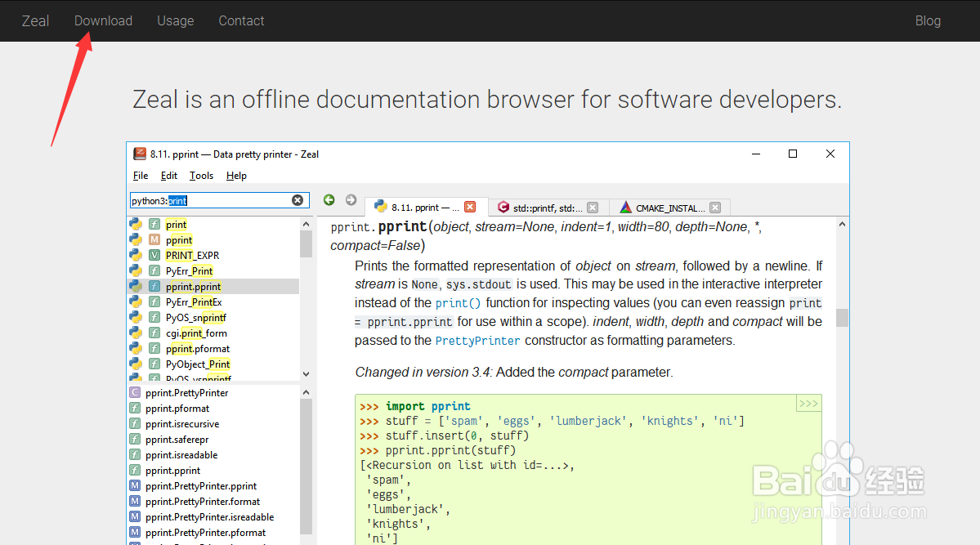Screen dimensions: 980x545
Task: Open the Contact page link
Action: click(241, 20)
